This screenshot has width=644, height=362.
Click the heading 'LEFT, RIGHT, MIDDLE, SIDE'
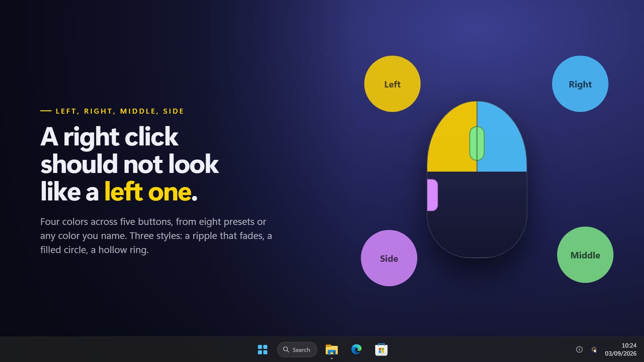(120, 111)
